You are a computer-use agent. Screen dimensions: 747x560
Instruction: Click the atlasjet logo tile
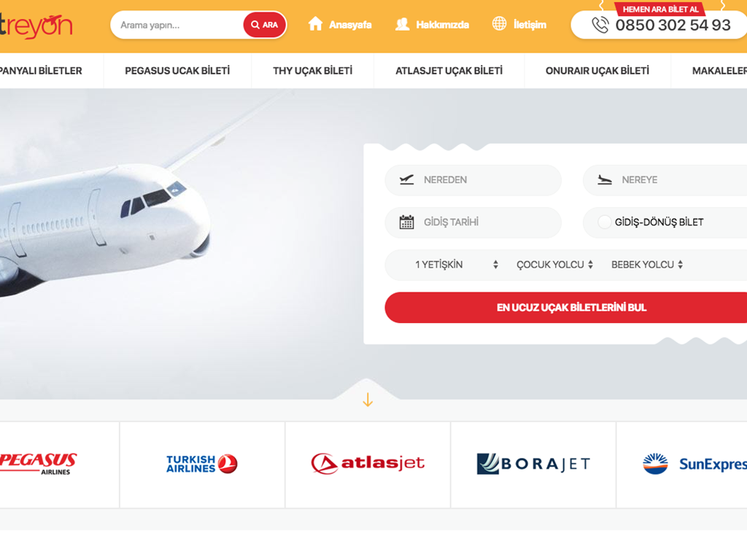click(368, 464)
